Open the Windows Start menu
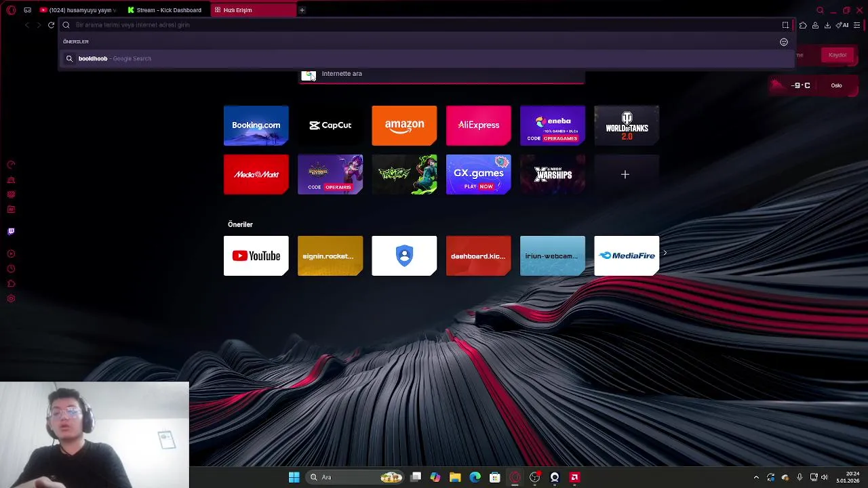 [294, 477]
